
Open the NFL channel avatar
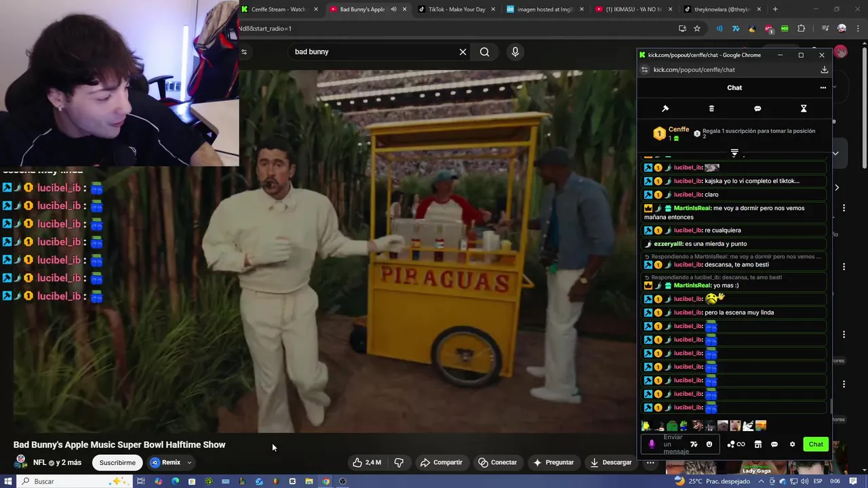pyautogui.click(x=21, y=462)
